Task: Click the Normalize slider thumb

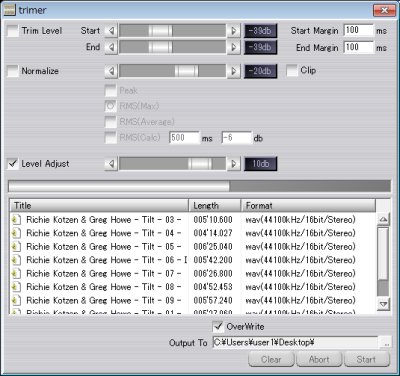Action: [186, 71]
